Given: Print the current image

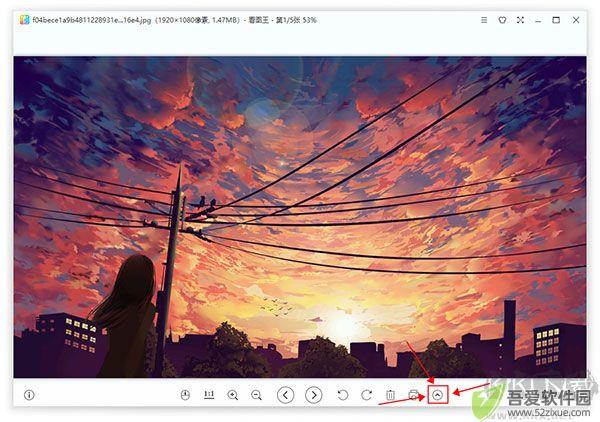Looking at the screenshot, I should pyautogui.click(x=414, y=395).
